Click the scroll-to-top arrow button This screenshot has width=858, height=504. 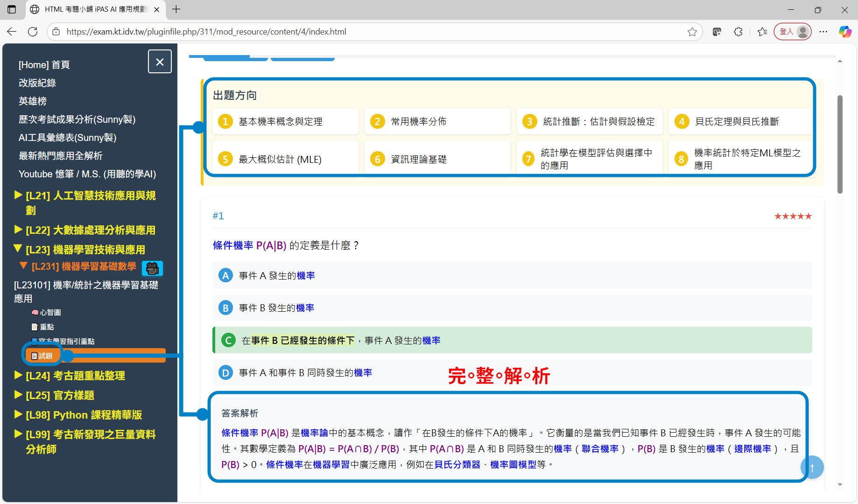812,467
